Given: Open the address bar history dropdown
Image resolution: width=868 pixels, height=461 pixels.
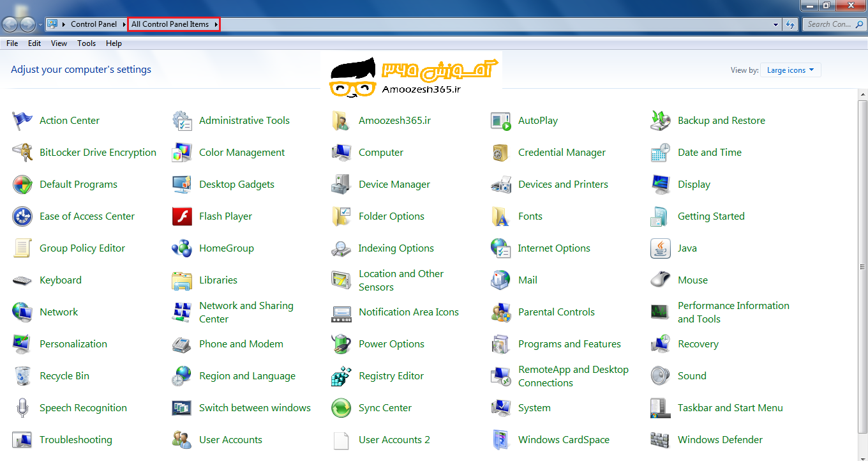Looking at the screenshot, I should click(775, 24).
